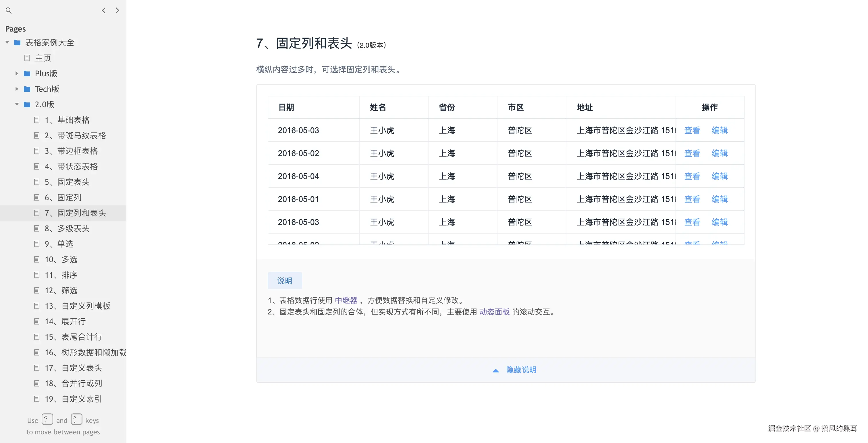Go to next page arrow
Viewport: 868px width, 443px height.
coord(117,10)
